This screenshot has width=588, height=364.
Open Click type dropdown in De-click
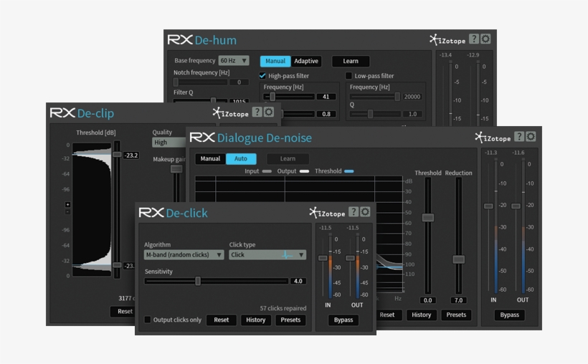267,255
